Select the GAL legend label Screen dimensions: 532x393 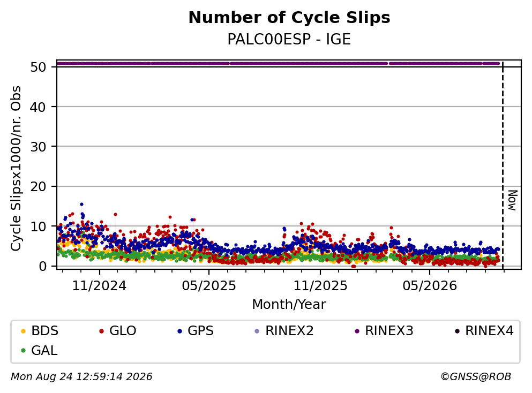coord(44,351)
